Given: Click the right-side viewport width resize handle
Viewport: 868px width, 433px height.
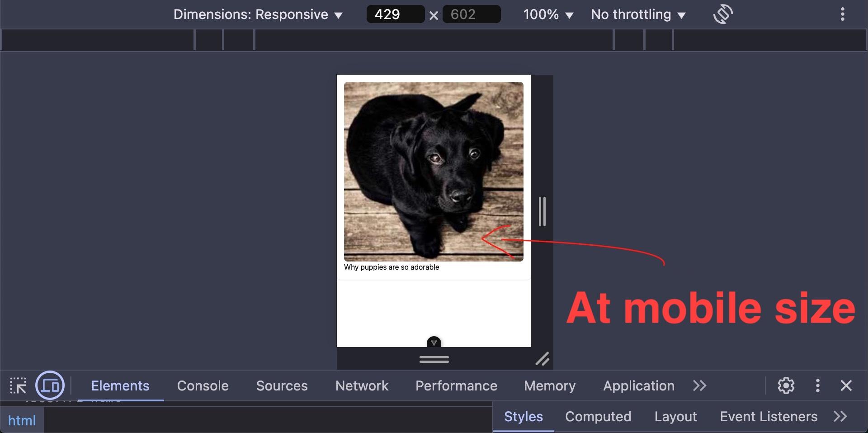Looking at the screenshot, I should coord(542,211).
